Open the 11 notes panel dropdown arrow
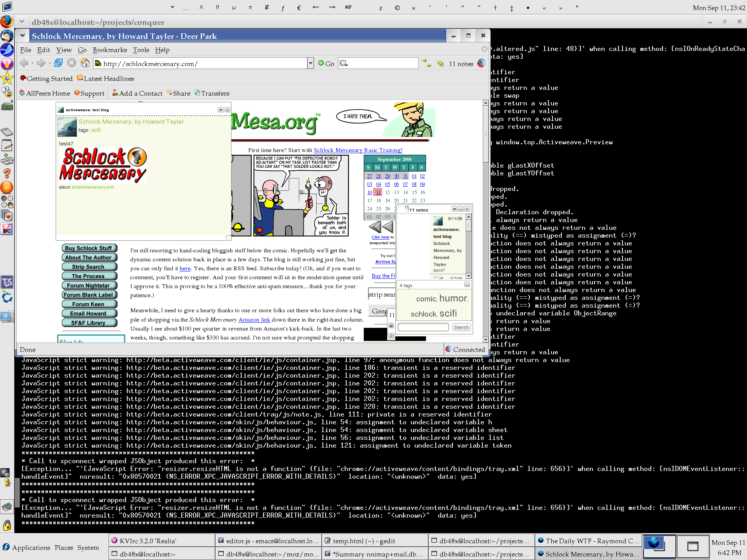The width and height of the screenshot is (747, 560). click(454, 209)
